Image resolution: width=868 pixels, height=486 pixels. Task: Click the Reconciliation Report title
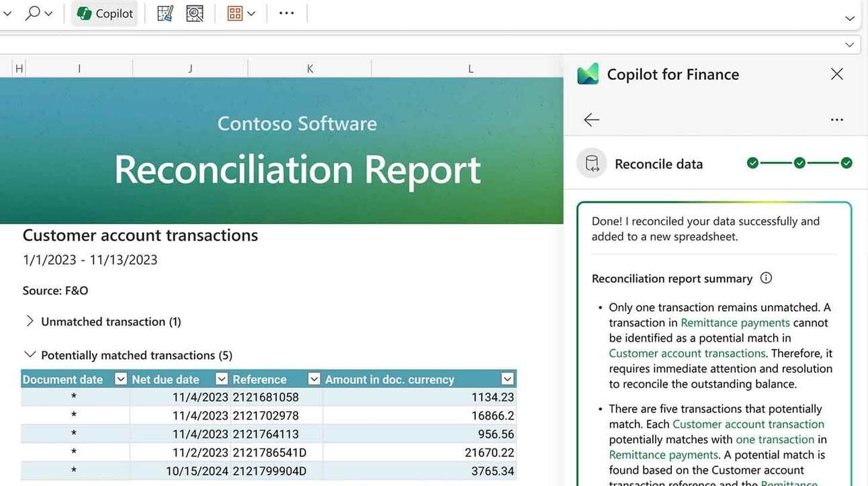(297, 169)
